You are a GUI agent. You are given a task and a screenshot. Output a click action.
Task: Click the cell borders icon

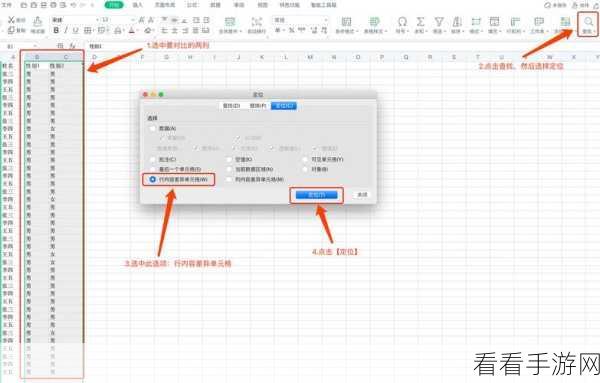[88, 30]
